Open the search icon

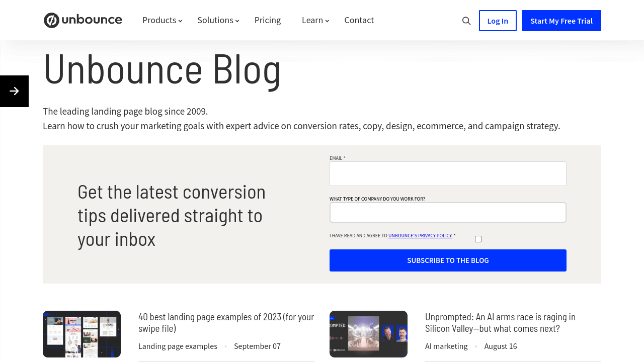[x=465, y=20]
